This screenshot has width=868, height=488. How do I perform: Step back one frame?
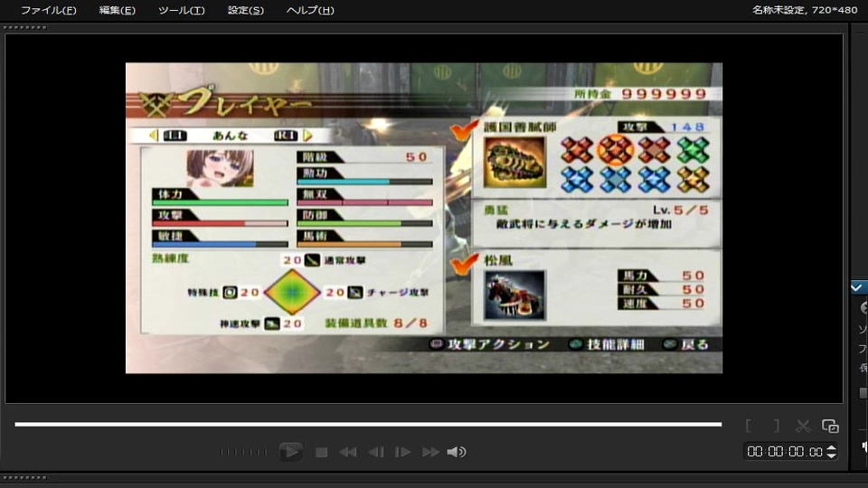376,453
